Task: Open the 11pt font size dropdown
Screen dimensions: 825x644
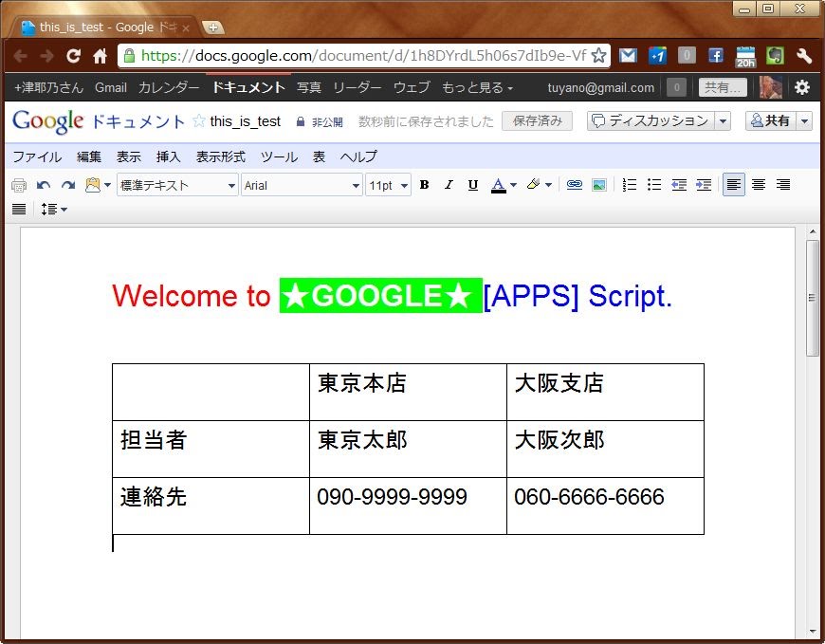Action: (388, 185)
